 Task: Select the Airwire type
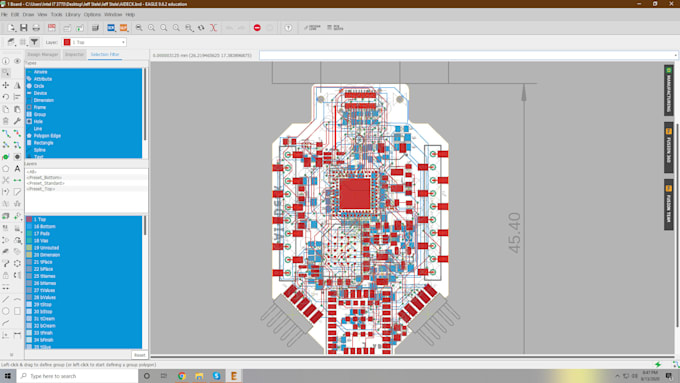click(83, 72)
